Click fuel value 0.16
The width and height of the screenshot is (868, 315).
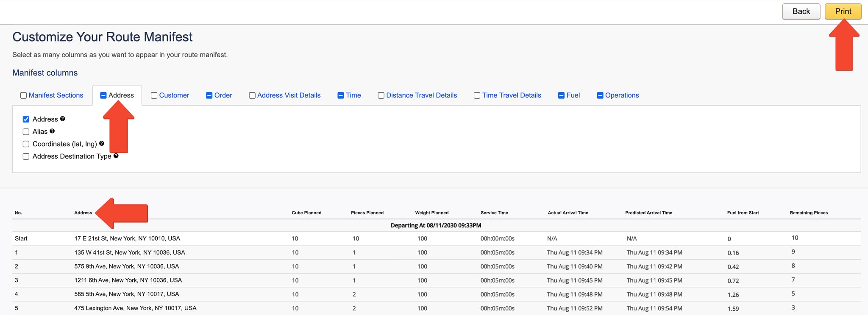tap(733, 253)
